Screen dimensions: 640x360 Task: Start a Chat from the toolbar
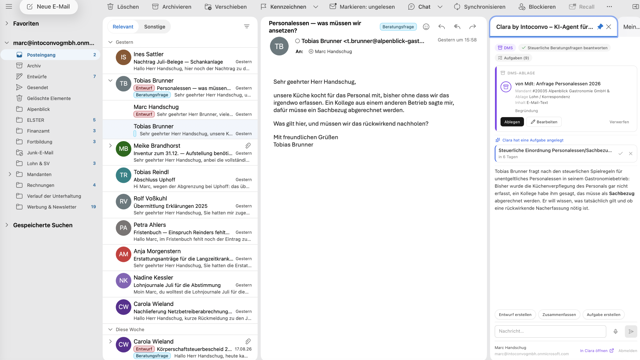coord(419,7)
